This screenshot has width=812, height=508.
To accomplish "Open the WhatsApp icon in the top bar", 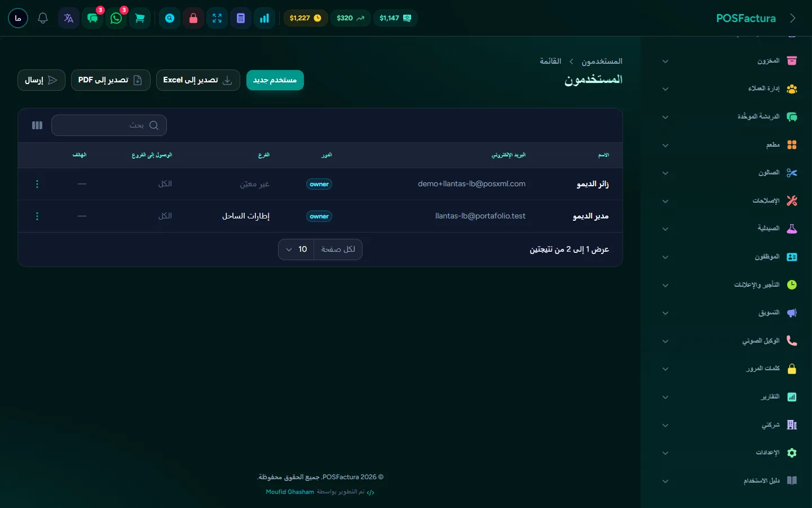I will point(116,18).
